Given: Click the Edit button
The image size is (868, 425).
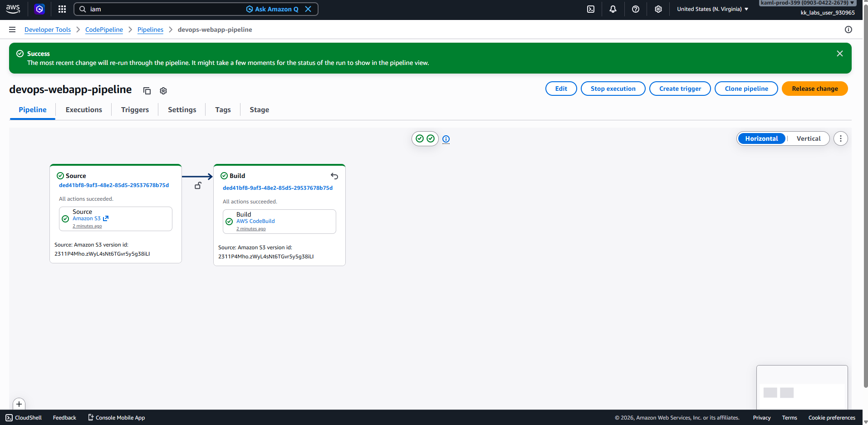Looking at the screenshot, I should pyautogui.click(x=561, y=89).
